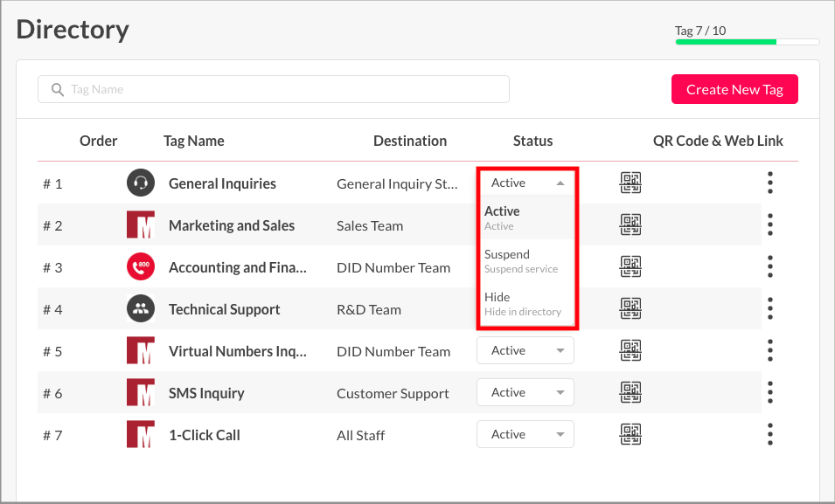This screenshot has width=835, height=504.
Task: Click the search magnifier icon
Action: pyautogui.click(x=58, y=89)
